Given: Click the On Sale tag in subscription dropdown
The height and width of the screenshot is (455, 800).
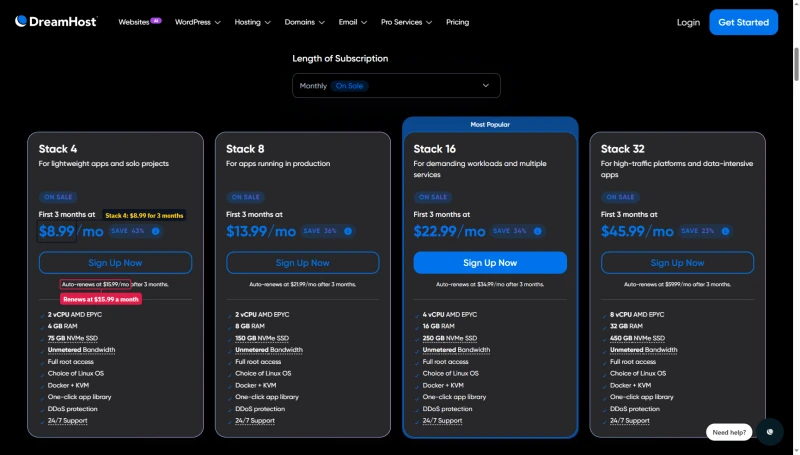Looking at the screenshot, I should (349, 86).
